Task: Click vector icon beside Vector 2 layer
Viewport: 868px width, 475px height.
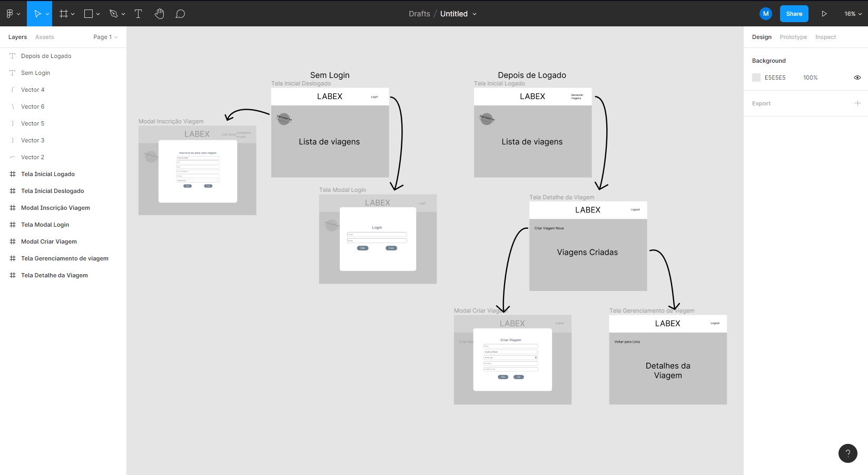Action: [x=13, y=157]
